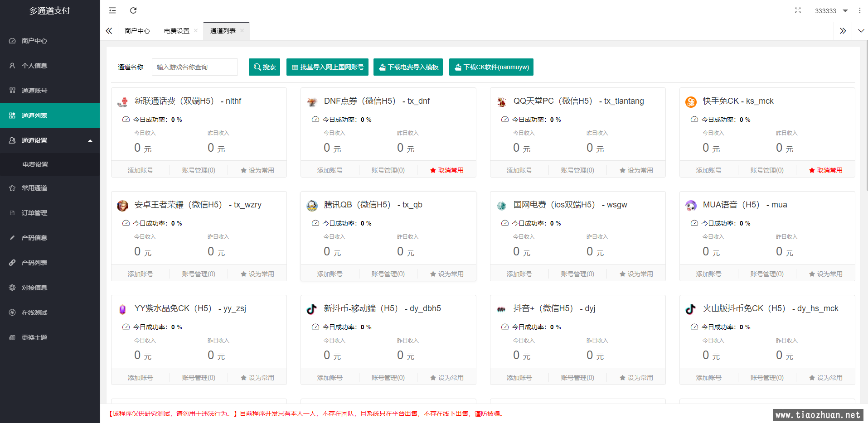Open the tab operations dropdown arrow
This screenshot has width=868, height=423.
pos(861,31)
